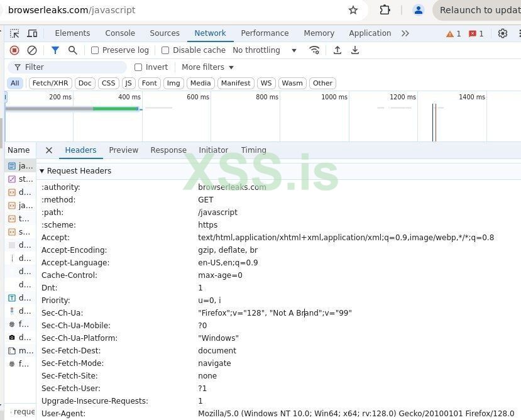This screenshot has width=521, height=420.
Task: Open DevTools settings gear
Action: [x=502, y=33]
